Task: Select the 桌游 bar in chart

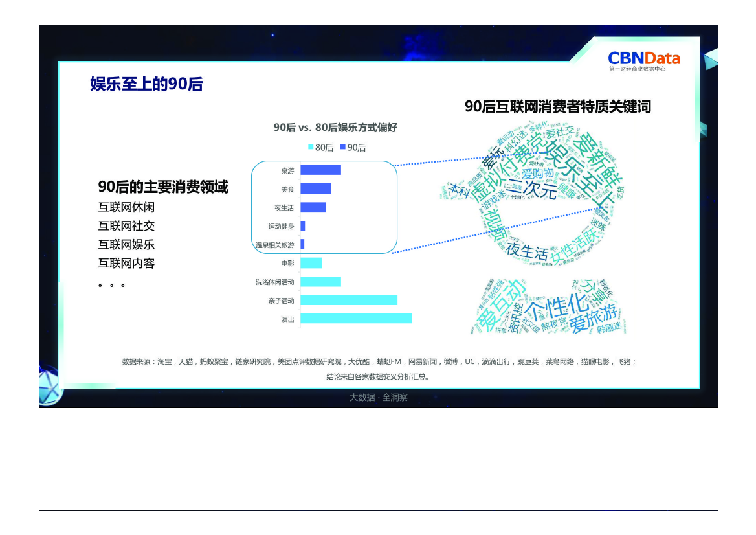Action: 320,170
